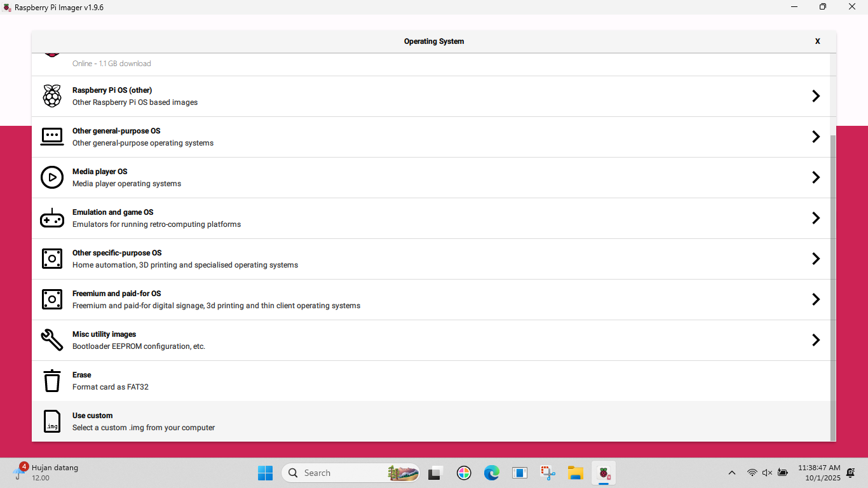Click the wrench icon for Misc utility images
Screen dimensions: 868x488
pos(52,340)
